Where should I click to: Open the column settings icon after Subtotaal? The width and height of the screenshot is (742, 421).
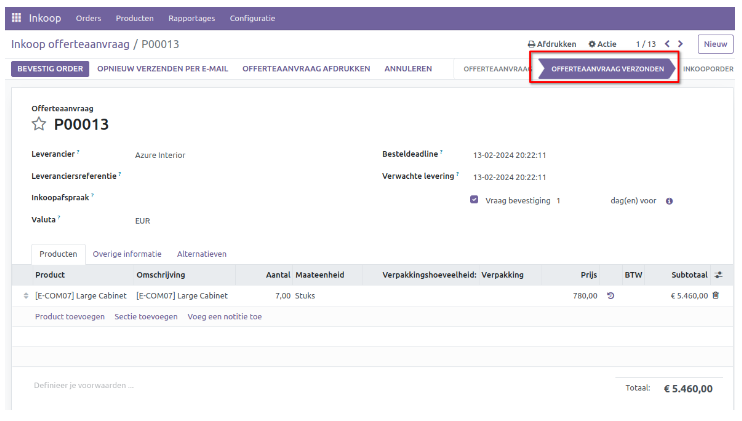tap(717, 275)
